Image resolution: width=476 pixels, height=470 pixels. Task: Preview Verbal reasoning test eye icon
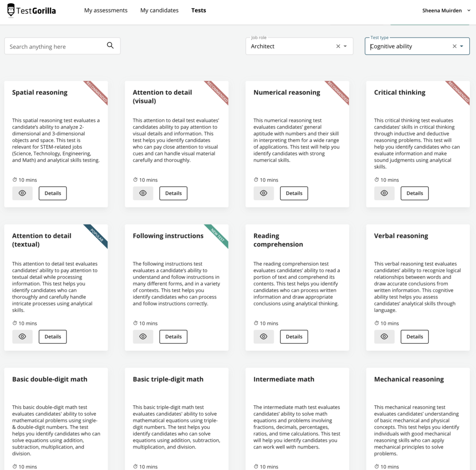(x=384, y=337)
